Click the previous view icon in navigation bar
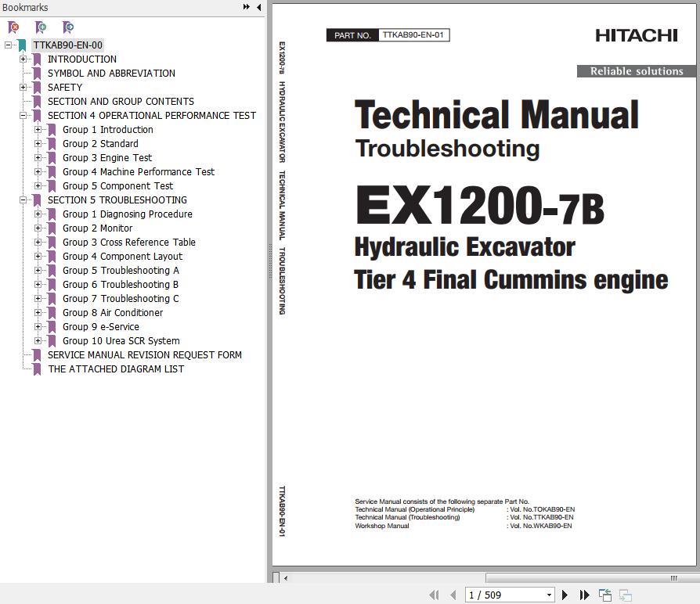 (x=605, y=595)
